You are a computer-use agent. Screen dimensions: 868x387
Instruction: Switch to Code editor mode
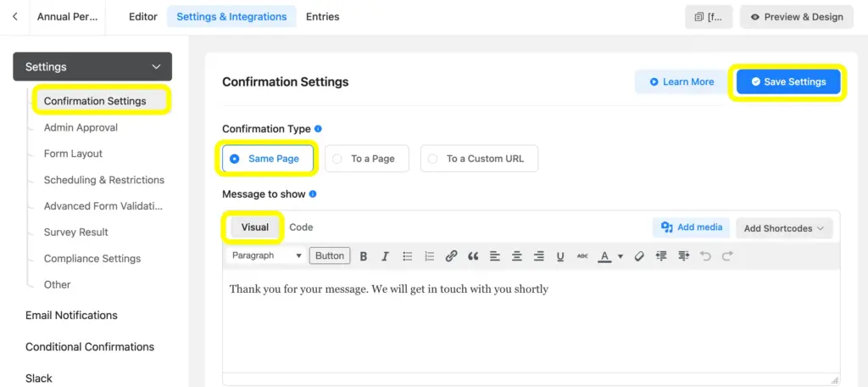pos(301,227)
